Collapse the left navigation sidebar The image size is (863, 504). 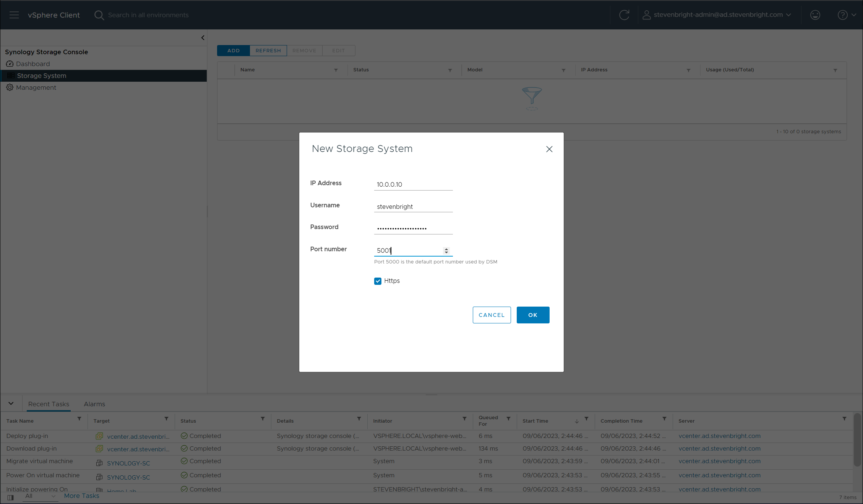pos(203,38)
